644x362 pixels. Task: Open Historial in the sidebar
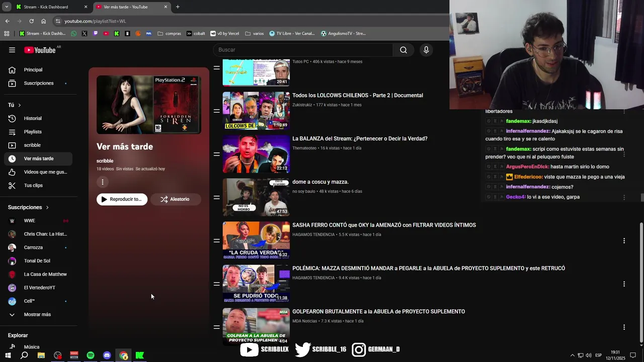click(x=38, y=118)
